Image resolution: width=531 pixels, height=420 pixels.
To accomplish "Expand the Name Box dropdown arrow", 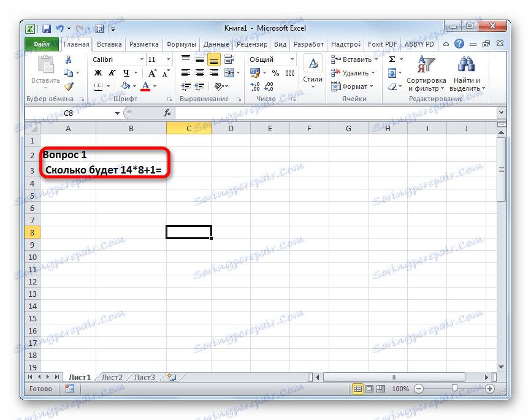I will [x=117, y=113].
